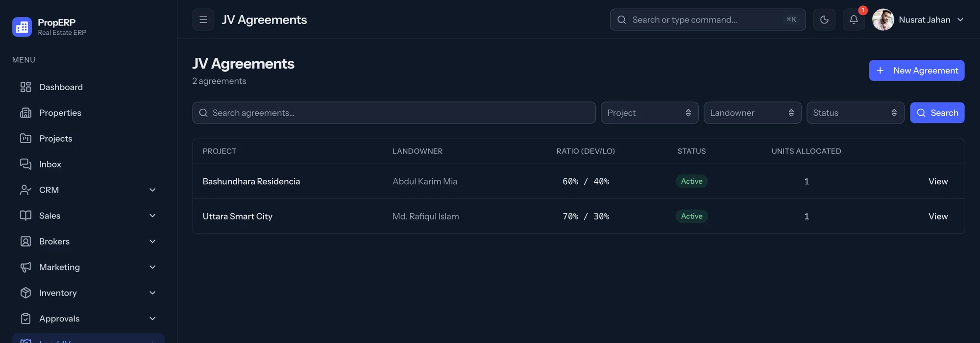The width and height of the screenshot is (980, 343).
Task: Open Projects from the sidebar menu
Action: point(88,139)
